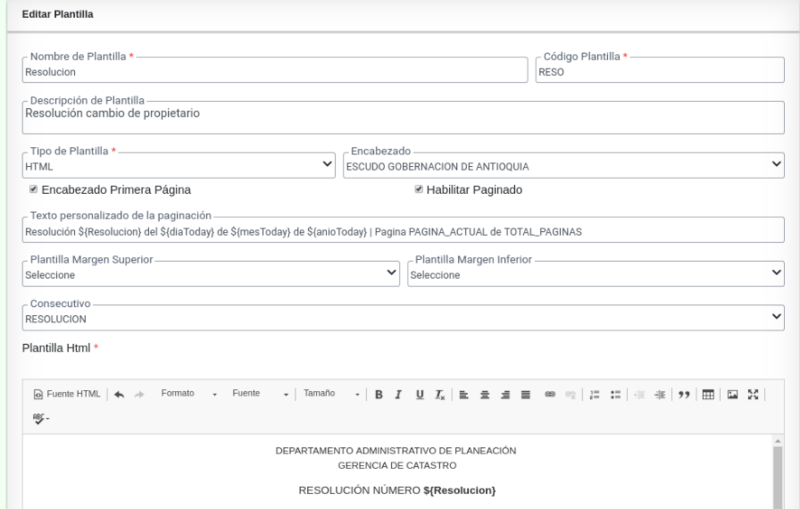
Task: Toggle Encabezado Primera Página checkbox
Action: pyautogui.click(x=34, y=189)
